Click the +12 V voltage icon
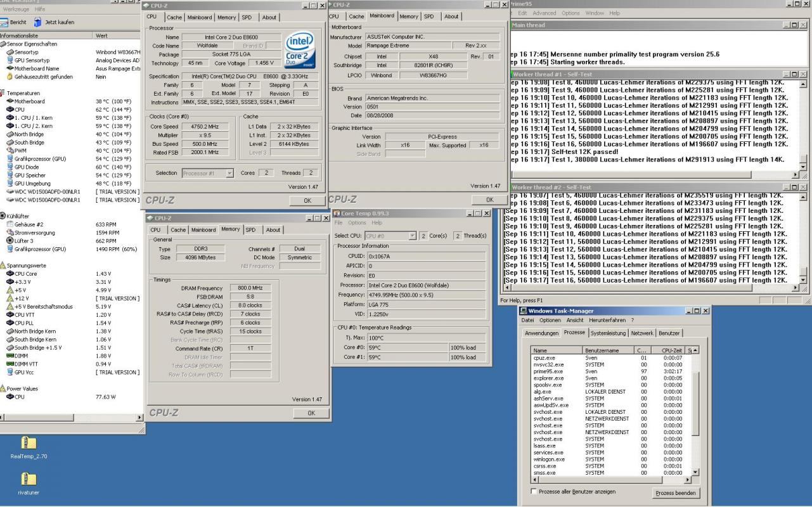Screen dimensions: 812x507 10,298
